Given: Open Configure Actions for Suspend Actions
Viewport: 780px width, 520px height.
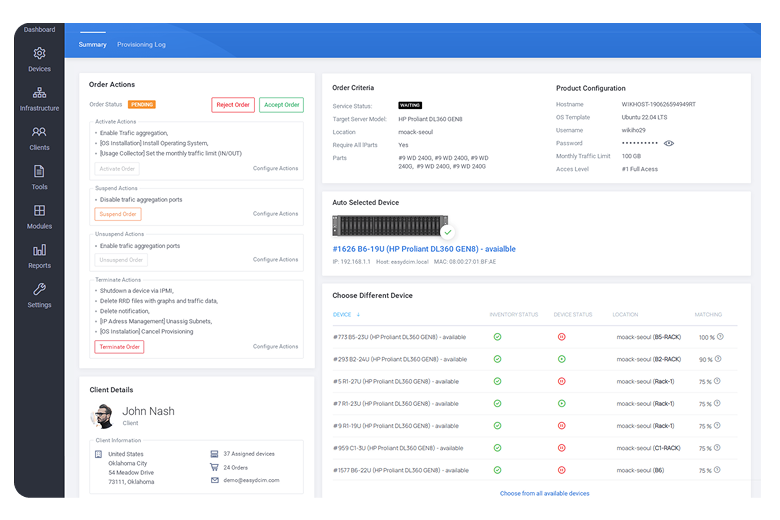Looking at the screenshot, I should (x=276, y=213).
